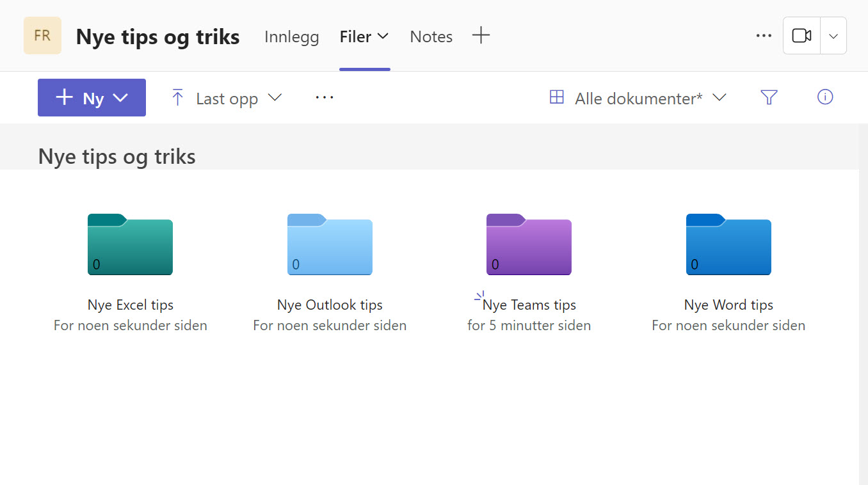Click 'For noen sekunder siden' under Outlook tips

pyautogui.click(x=330, y=326)
